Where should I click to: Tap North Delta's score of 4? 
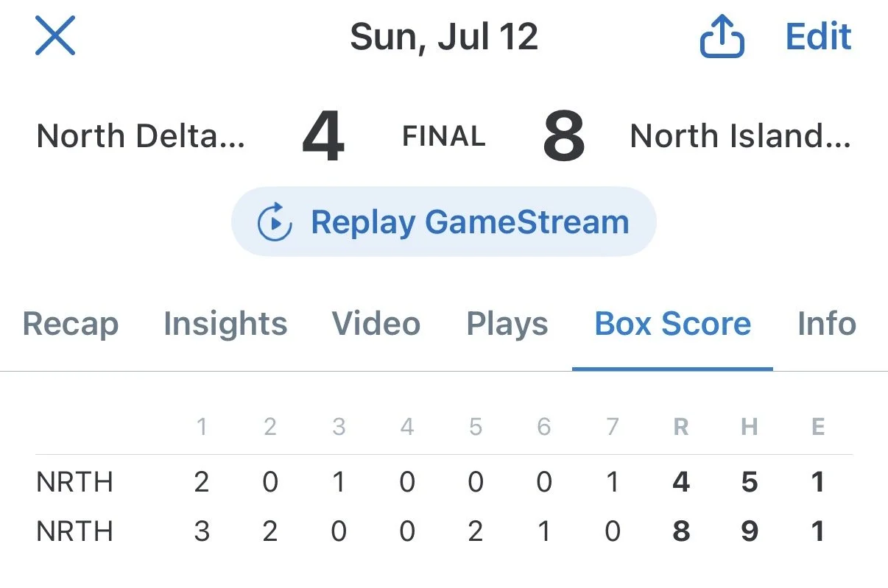tap(323, 137)
